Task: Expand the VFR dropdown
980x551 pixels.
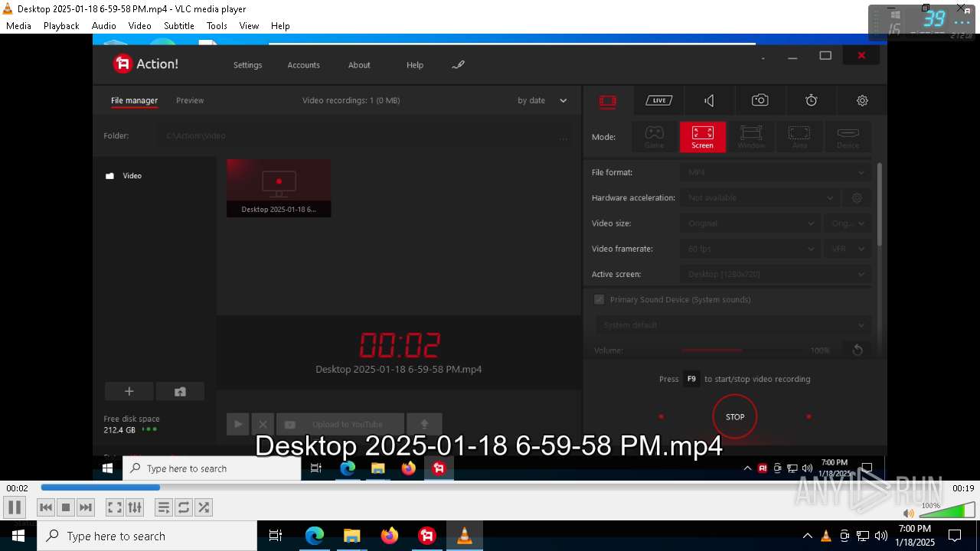Action: (848, 249)
